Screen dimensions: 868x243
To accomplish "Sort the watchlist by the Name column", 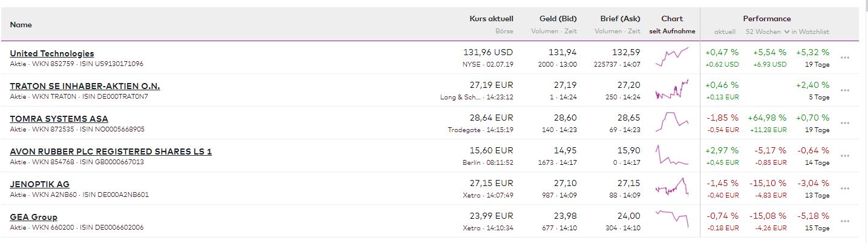I will point(21,25).
